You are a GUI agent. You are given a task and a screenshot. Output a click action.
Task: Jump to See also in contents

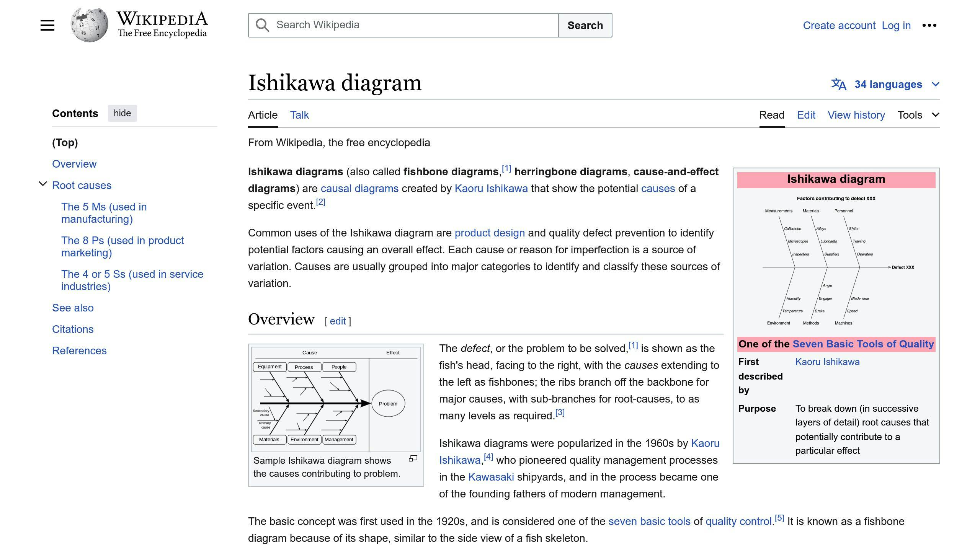tap(73, 308)
